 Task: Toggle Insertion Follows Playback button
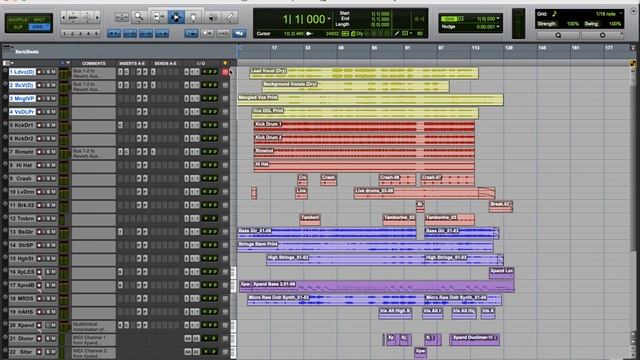[162, 33]
